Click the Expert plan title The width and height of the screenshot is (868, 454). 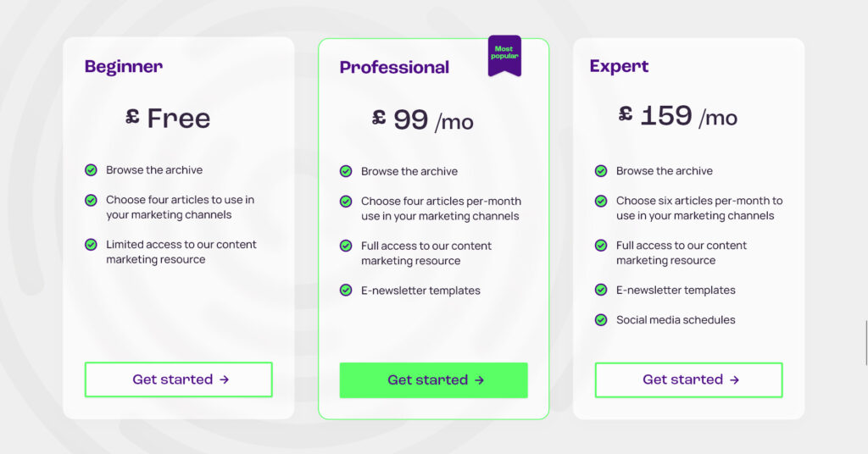[x=619, y=66]
